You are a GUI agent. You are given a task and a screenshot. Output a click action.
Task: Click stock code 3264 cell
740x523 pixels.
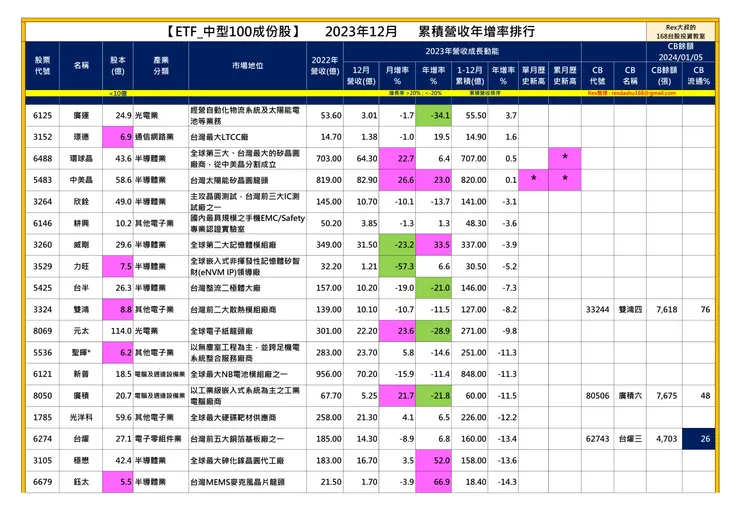[42, 202]
